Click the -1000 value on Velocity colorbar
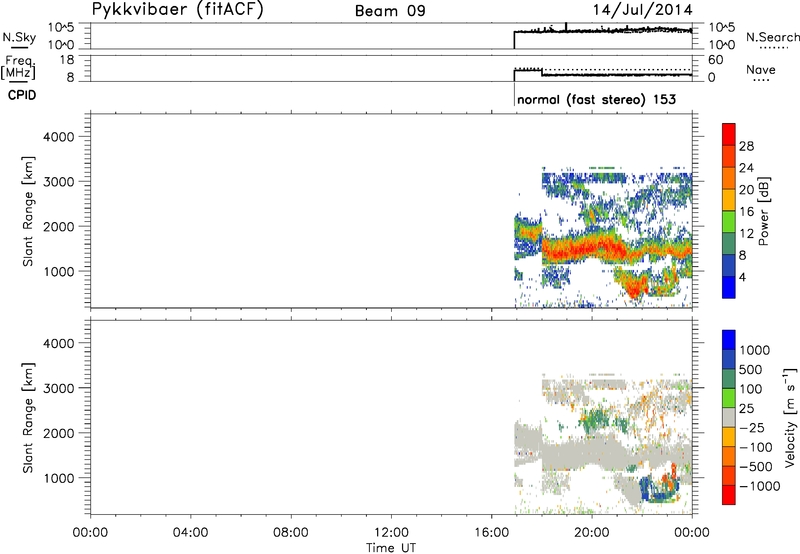The width and height of the screenshot is (800, 554). (759, 486)
